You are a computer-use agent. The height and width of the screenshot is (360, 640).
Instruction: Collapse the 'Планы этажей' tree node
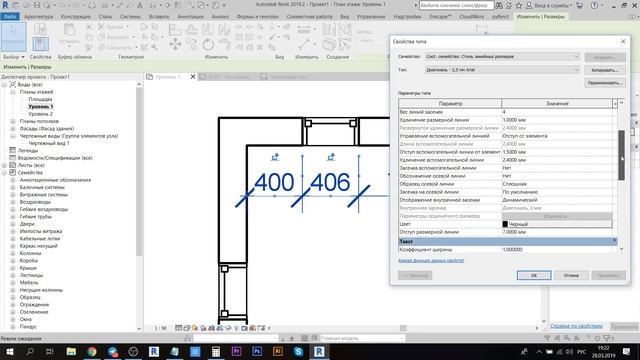12,92
